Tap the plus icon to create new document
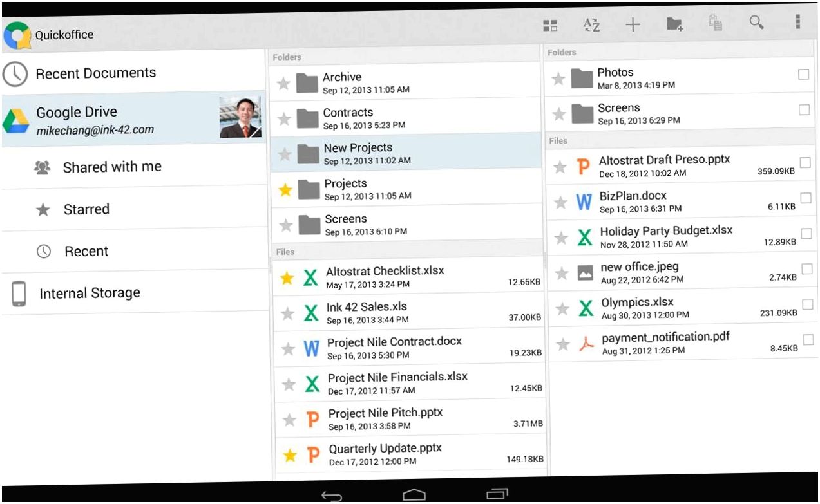 click(633, 25)
